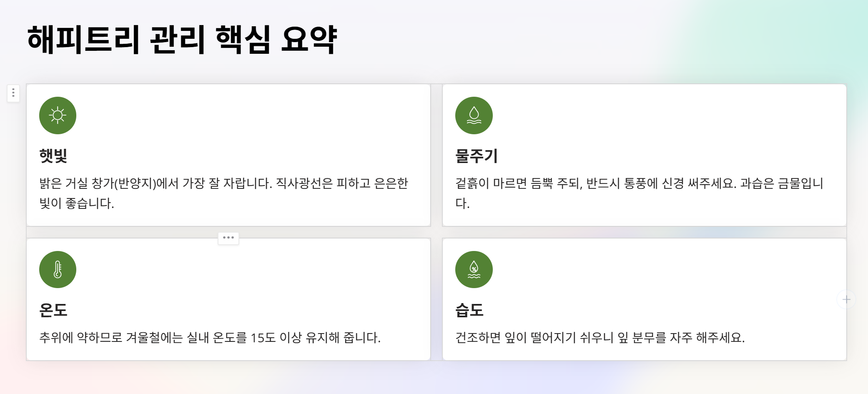The width and height of the screenshot is (868, 394).
Task: Edit the watering text mentioning 과습은 금물
Action: coord(640,193)
